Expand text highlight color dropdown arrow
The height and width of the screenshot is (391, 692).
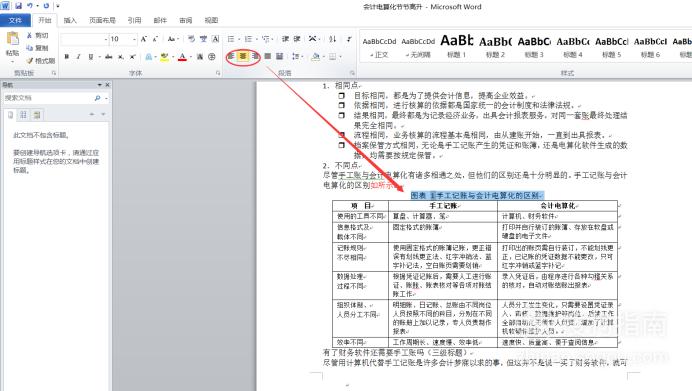[x=173, y=57]
